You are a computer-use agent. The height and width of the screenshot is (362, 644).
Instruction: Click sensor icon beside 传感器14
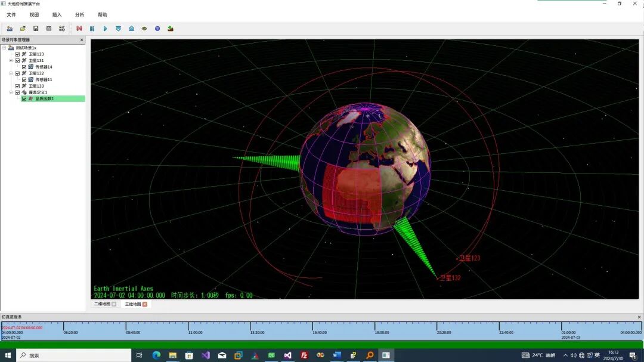pos(31,67)
